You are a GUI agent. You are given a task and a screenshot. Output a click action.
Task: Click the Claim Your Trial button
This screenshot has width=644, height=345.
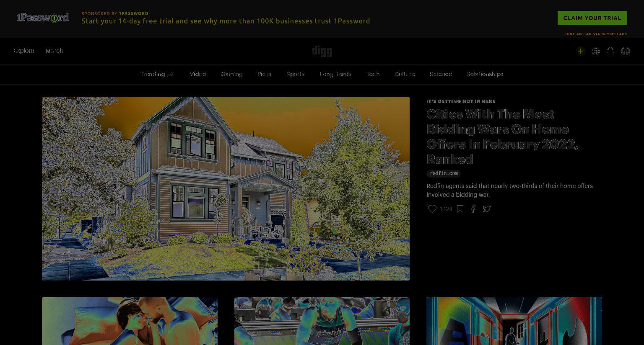tap(592, 18)
